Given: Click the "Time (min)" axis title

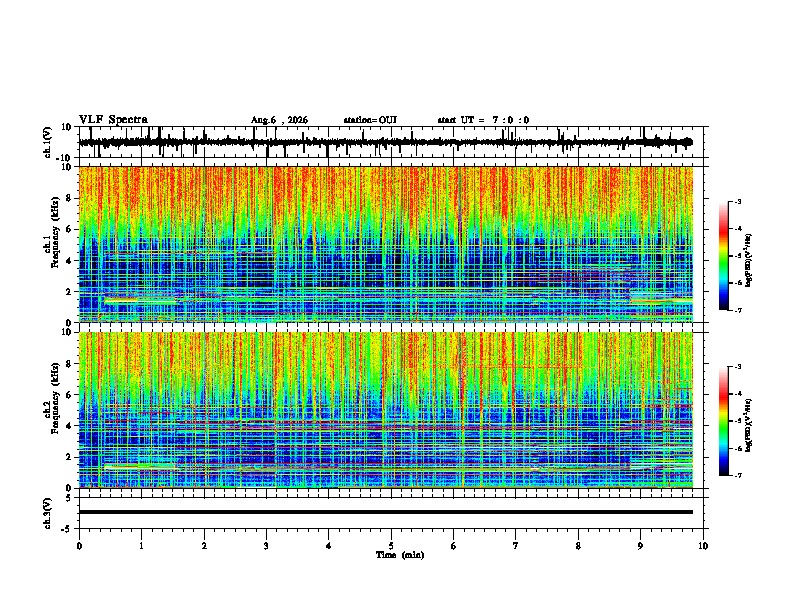Looking at the screenshot, I should coord(400,555).
